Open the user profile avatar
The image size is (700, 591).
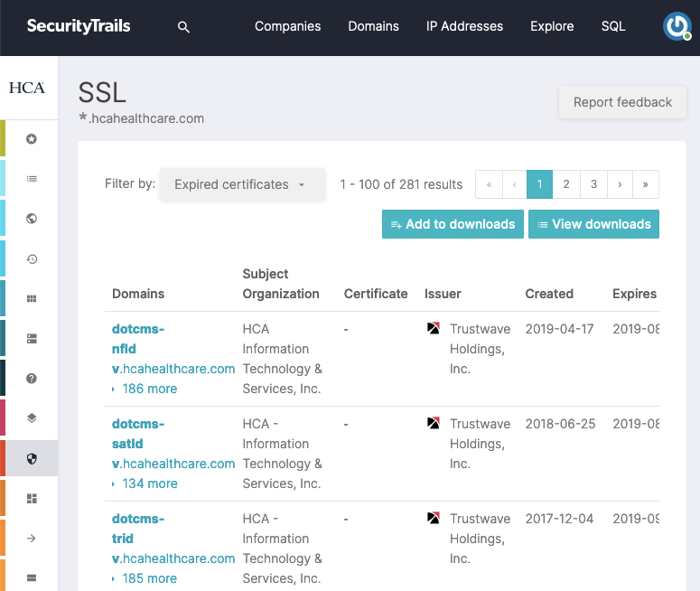pyautogui.click(x=677, y=26)
